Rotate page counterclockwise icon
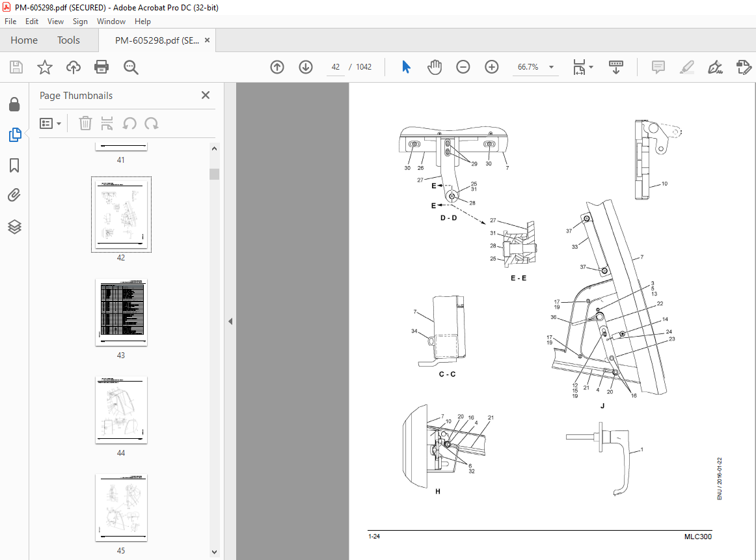The width and height of the screenshot is (756, 560). pyautogui.click(x=129, y=124)
